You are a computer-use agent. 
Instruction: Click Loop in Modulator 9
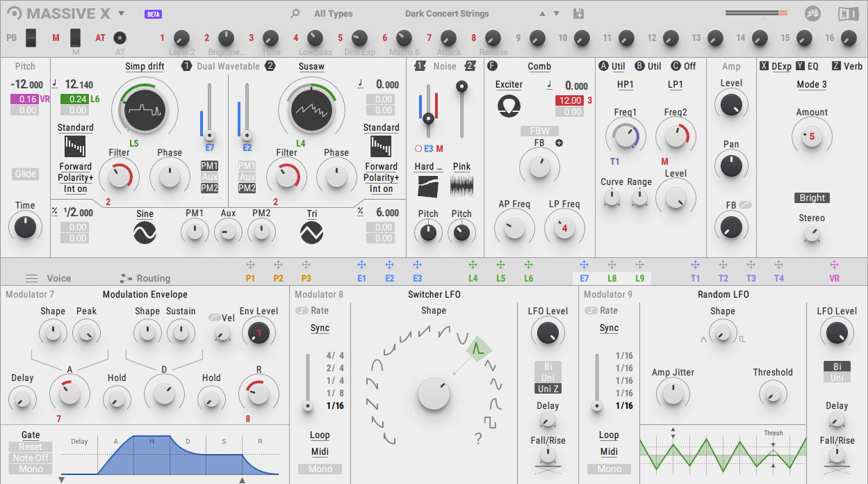(x=609, y=435)
